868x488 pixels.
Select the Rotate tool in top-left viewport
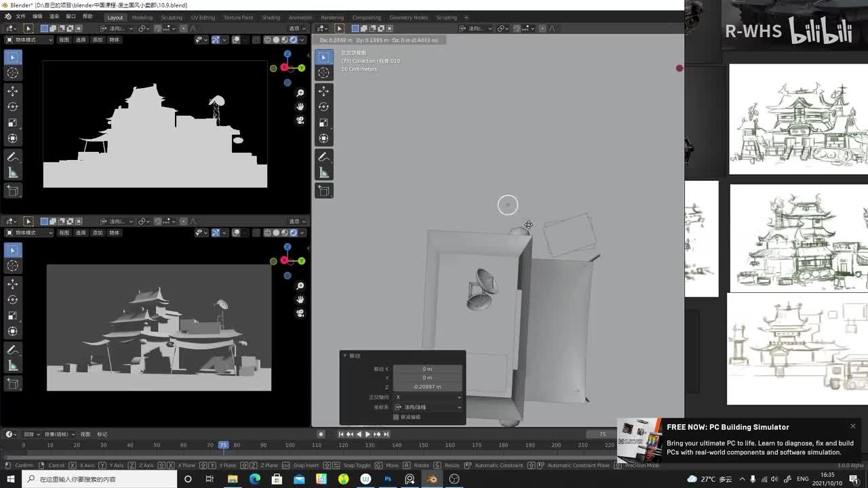click(12, 106)
